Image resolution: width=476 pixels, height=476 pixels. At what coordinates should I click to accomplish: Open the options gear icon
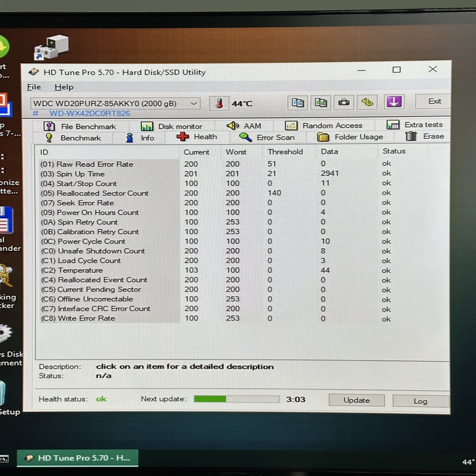[x=367, y=102]
